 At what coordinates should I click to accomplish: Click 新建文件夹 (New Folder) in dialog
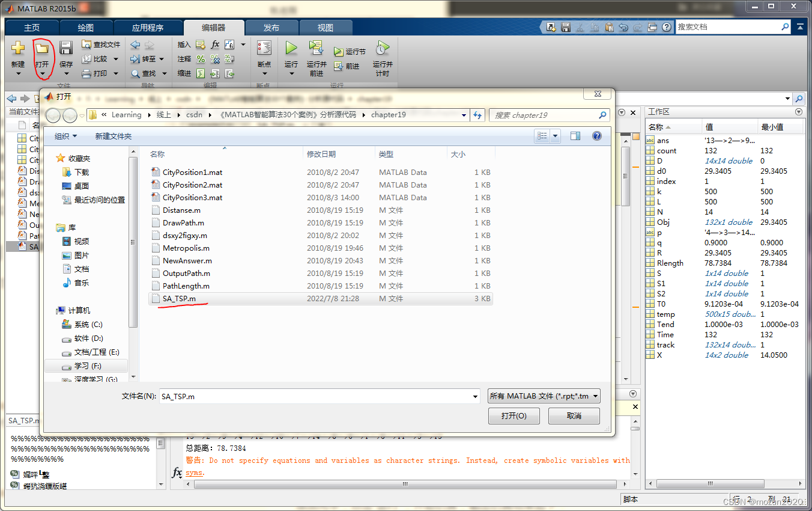[x=114, y=136]
